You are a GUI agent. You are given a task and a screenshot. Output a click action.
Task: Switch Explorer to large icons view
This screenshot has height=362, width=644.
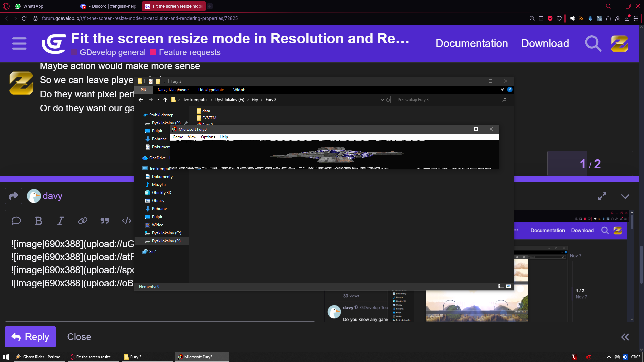[x=508, y=286]
